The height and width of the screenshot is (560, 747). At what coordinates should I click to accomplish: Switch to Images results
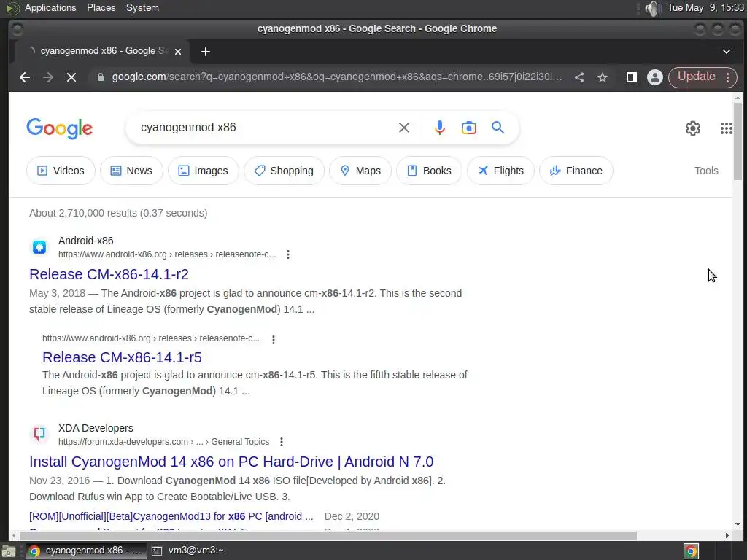click(204, 171)
